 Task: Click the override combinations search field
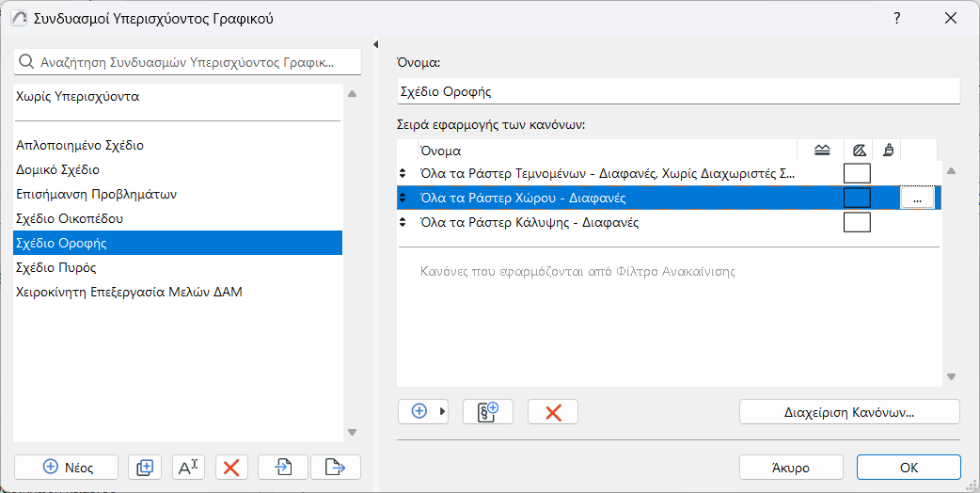[188, 62]
